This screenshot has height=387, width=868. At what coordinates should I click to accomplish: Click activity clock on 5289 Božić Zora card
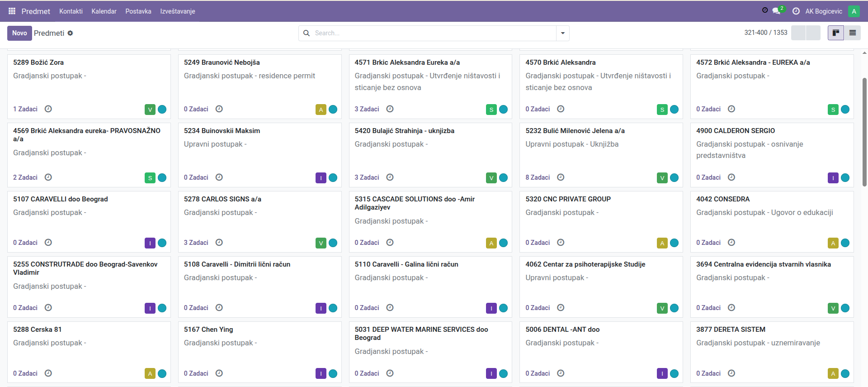(48, 109)
